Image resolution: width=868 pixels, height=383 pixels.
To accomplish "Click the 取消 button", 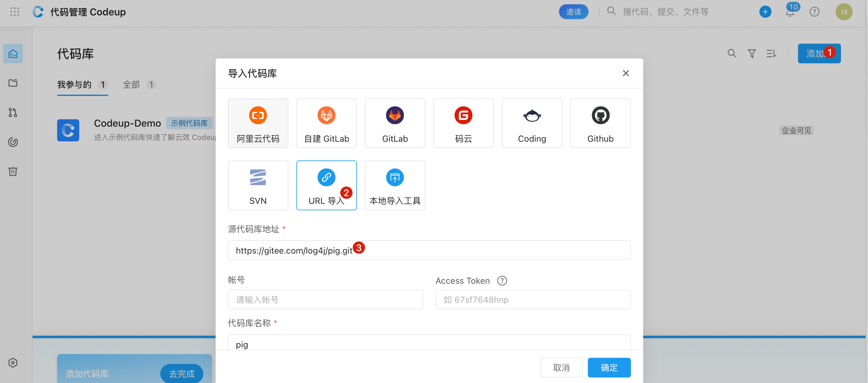I will (x=561, y=367).
